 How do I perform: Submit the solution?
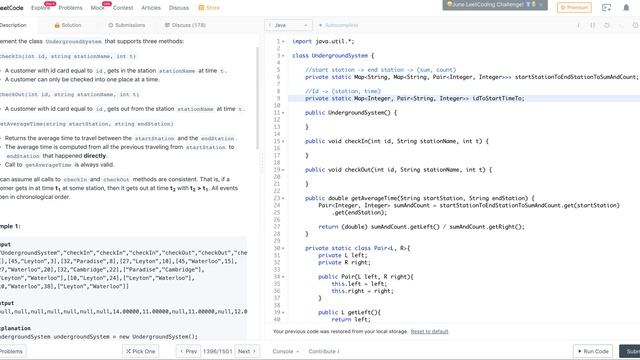click(630, 351)
